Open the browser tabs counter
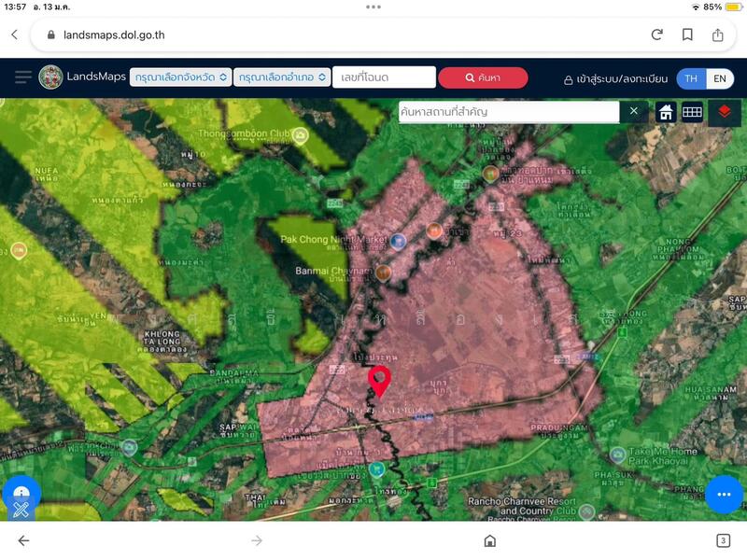The image size is (747, 560). (723, 540)
